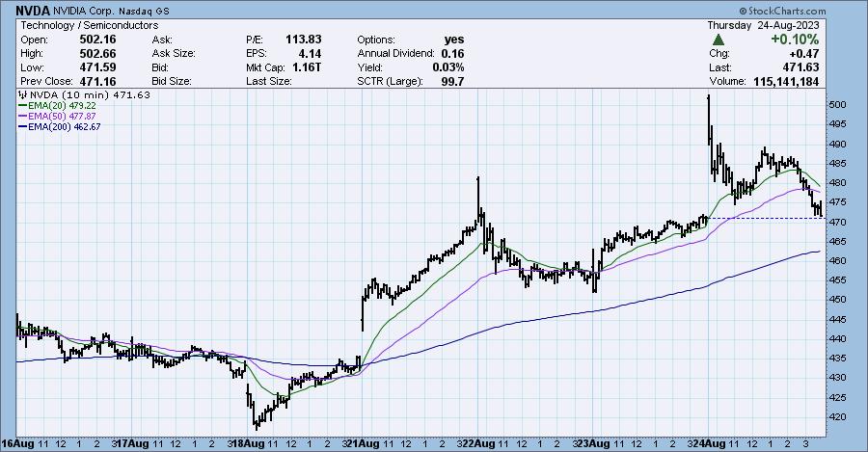Click the 24Aug opening spike bar near 502
Screen dimensions: 868x452
tap(709, 119)
